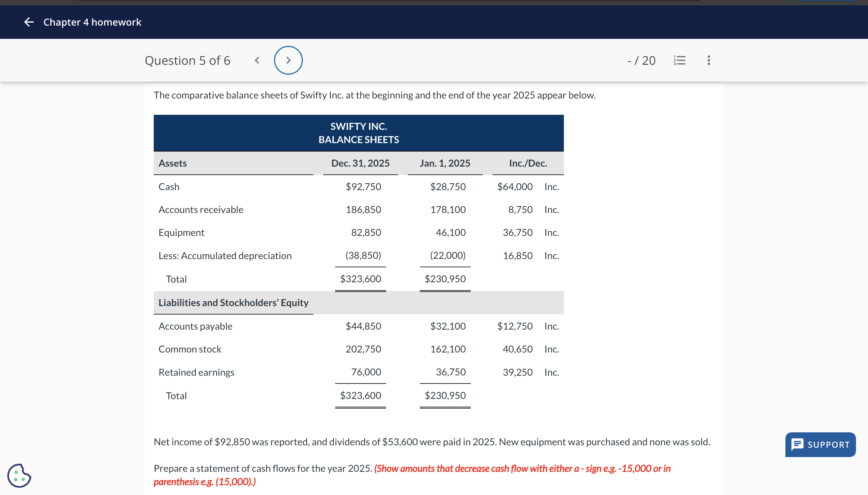Click the Jan. 1, 2025 column header

445,163
